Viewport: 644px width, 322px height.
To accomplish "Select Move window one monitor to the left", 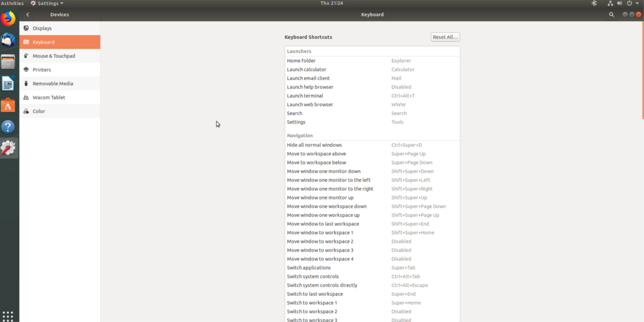I will (x=372, y=180).
